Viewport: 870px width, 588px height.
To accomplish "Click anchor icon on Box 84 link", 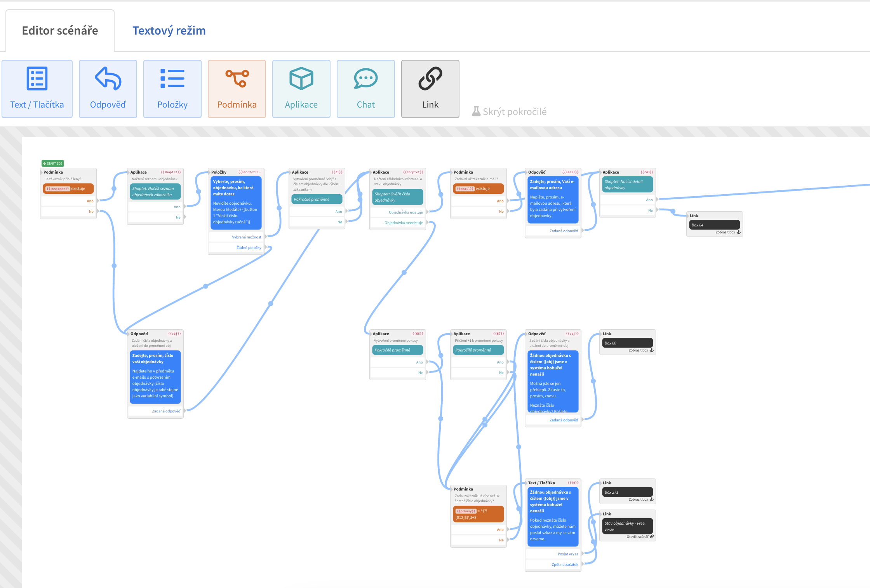I will point(739,232).
